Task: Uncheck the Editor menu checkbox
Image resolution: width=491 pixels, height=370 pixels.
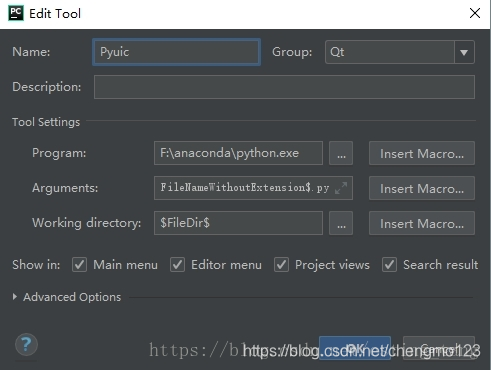Action: 177,265
